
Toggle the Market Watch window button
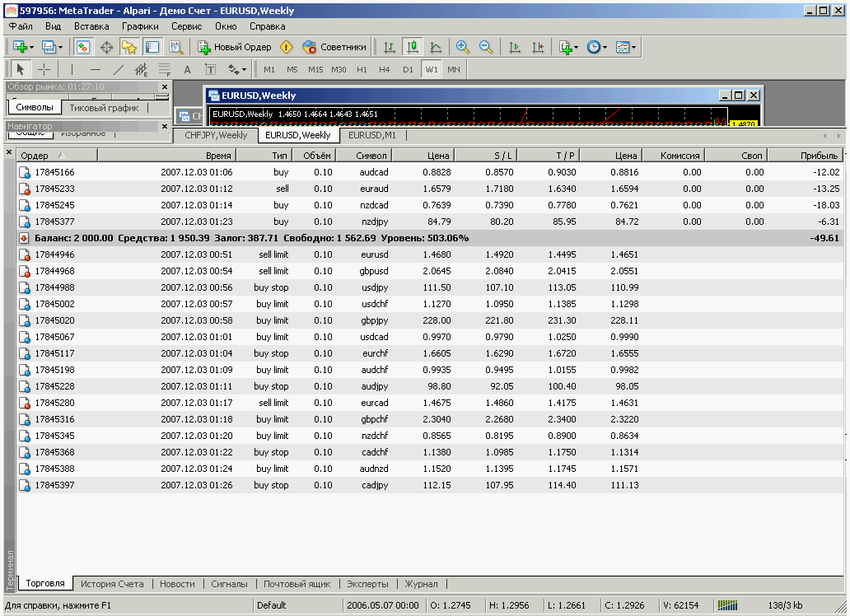[83, 48]
